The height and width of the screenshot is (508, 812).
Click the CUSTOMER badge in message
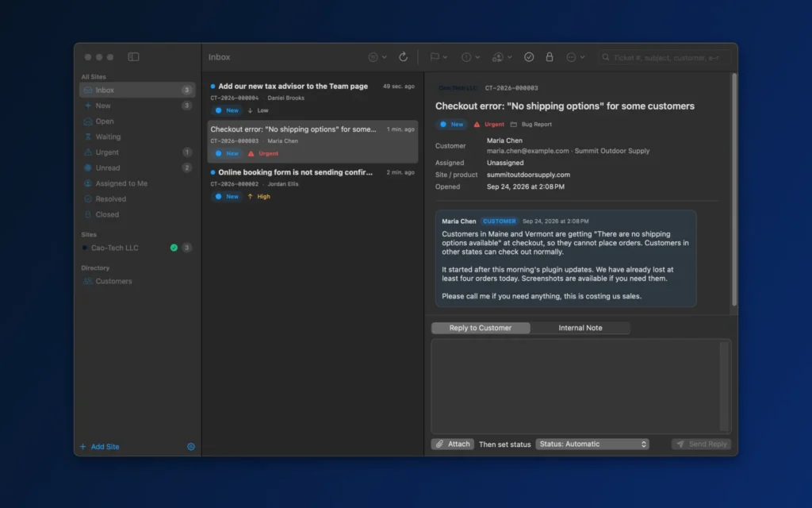click(500, 221)
